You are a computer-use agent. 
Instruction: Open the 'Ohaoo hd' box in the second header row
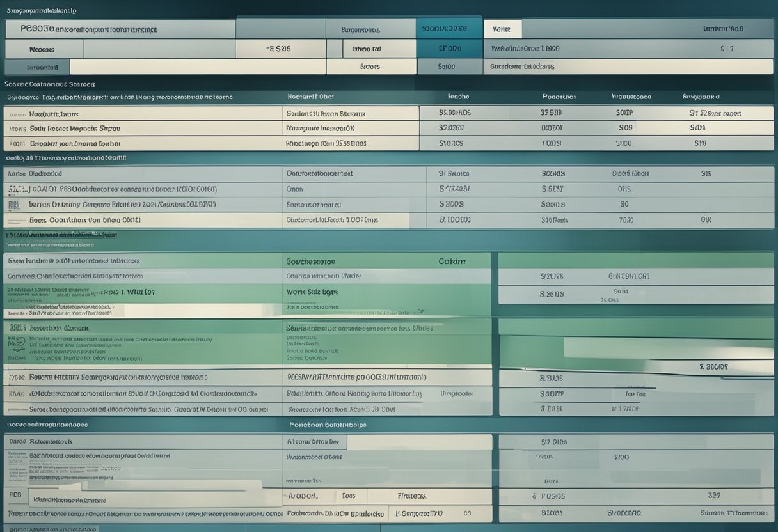coord(370,49)
